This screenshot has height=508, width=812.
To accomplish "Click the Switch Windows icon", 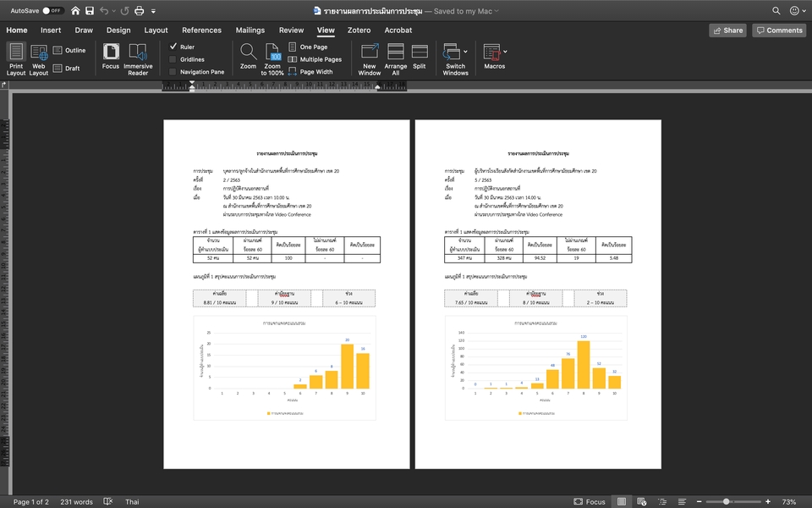I will click(452, 52).
